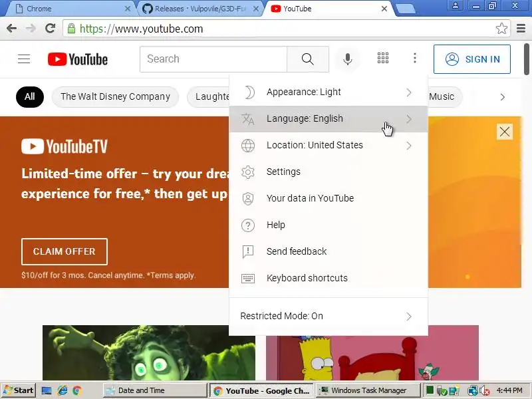Show desktop from quick launch
This screenshot has width=532, height=399.
47,390
